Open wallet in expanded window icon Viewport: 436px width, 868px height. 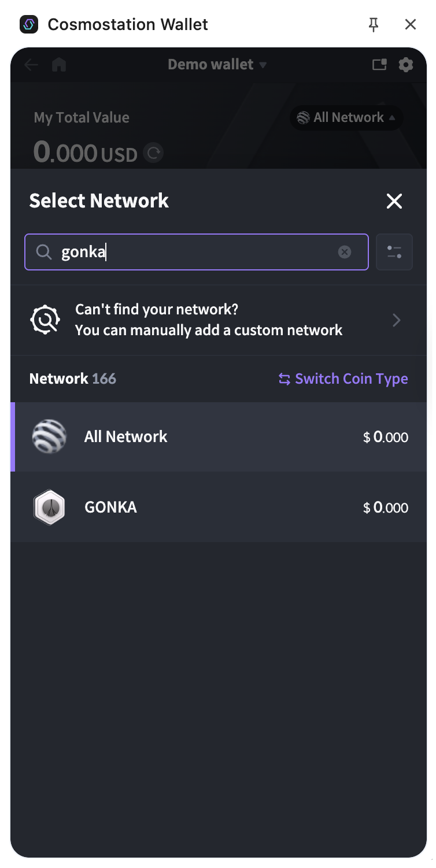point(379,65)
